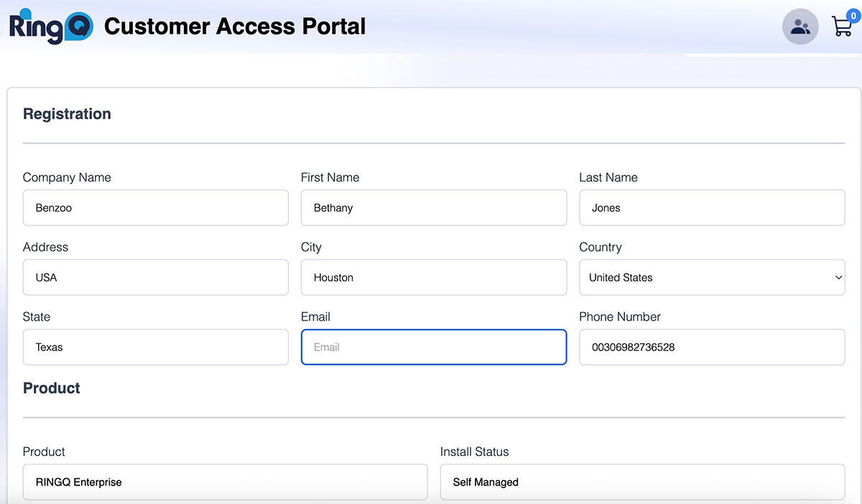This screenshot has height=504, width=862.
Task: Select the Install Status field Self Managed
Action: point(642,482)
